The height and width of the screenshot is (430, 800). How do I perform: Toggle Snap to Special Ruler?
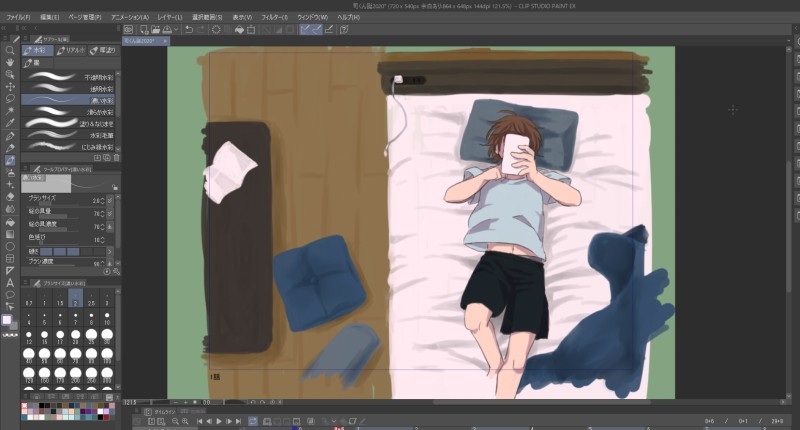[x=317, y=30]
